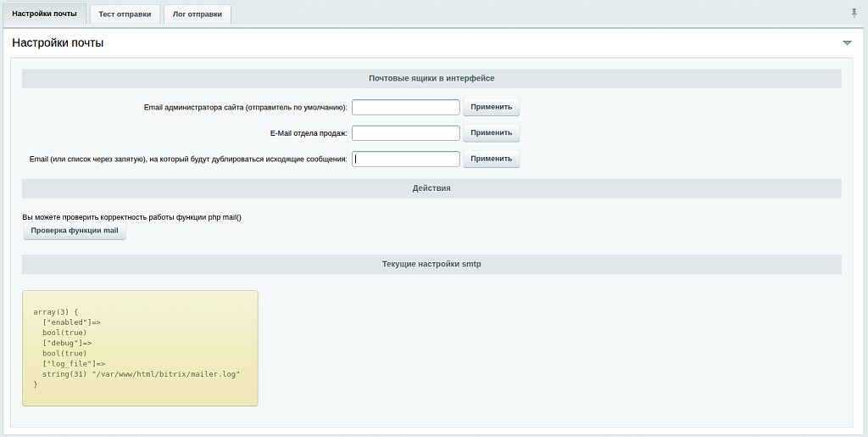Click the Email администратора сайта label
Image resolution: width=868 pixels, height=437 pixels.
(245, 108)
